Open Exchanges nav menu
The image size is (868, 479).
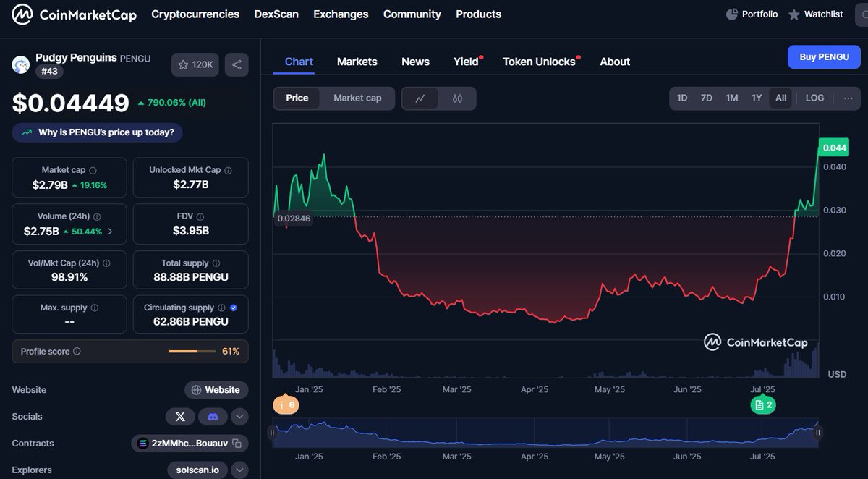tap(341, 14)
